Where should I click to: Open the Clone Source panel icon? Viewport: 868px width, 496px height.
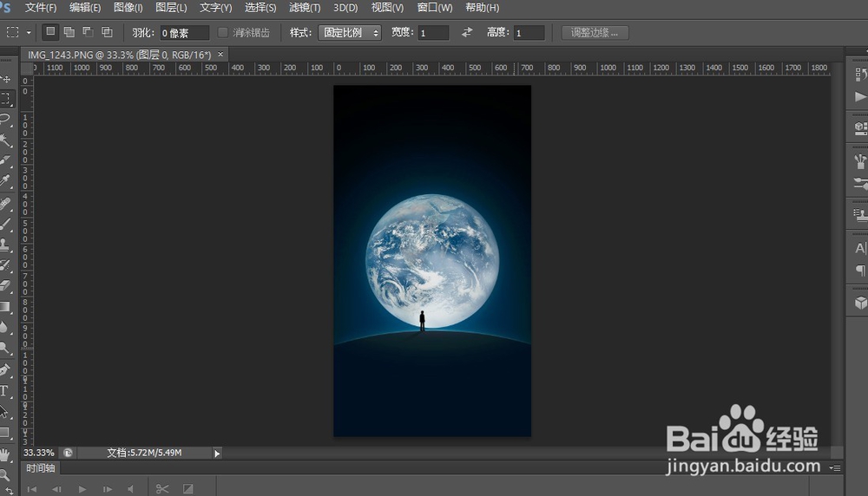pos(860,214)
